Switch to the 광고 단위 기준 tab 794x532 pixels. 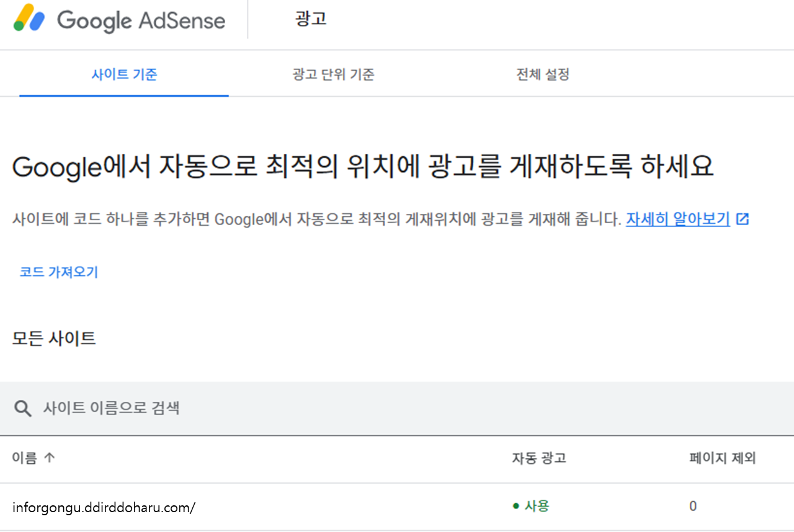pyautogui.click(x=333, y=73)
